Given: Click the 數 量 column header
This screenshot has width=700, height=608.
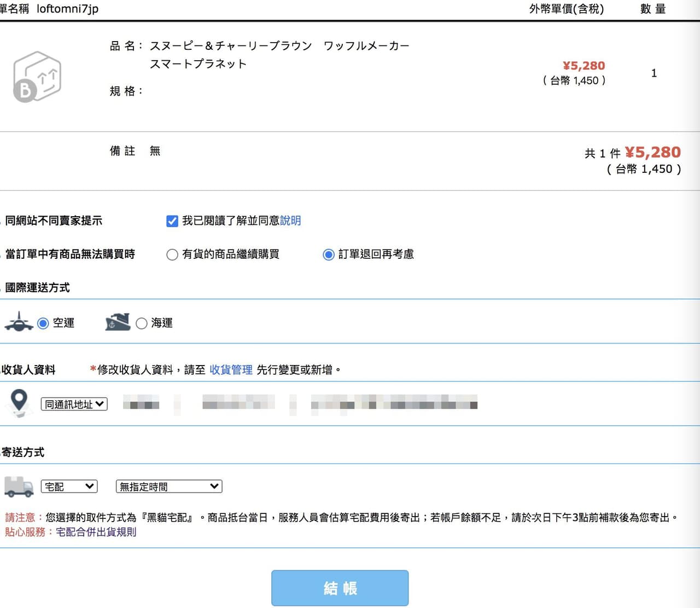Looking at the screenshot, I should coord(653,9).
